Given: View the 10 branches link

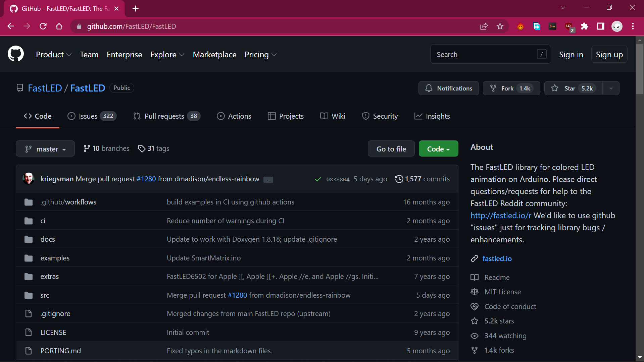Looking at the screenshot, I should click(106, 148).
